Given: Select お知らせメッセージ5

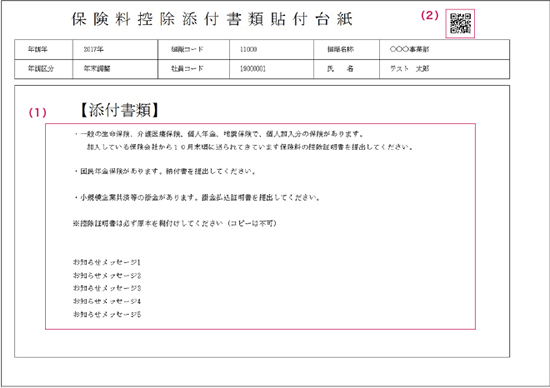Looking at the screenshot, I should (x=107, y=314).
